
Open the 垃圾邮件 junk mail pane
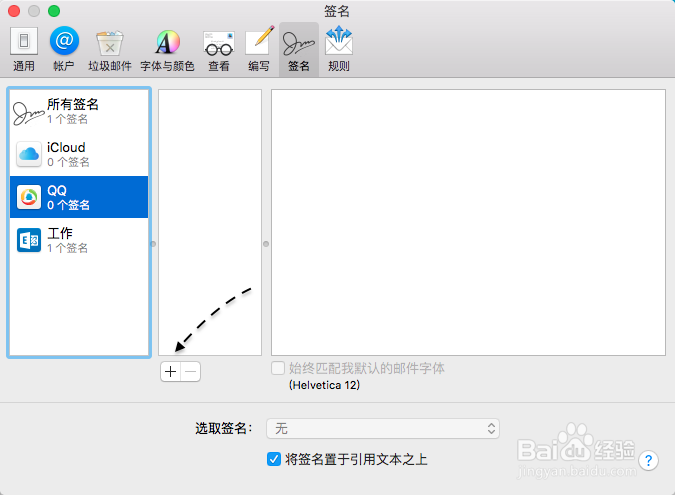click(110, 50)
